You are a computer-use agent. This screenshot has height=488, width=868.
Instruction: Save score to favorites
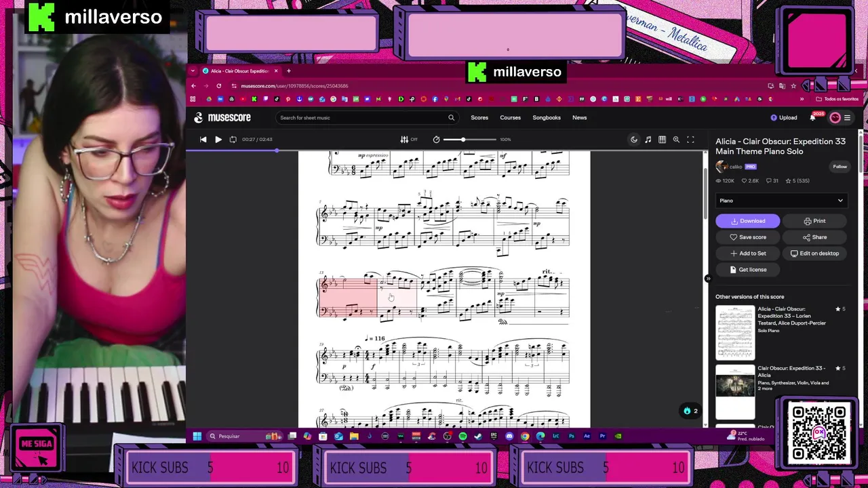click(748, 237)
